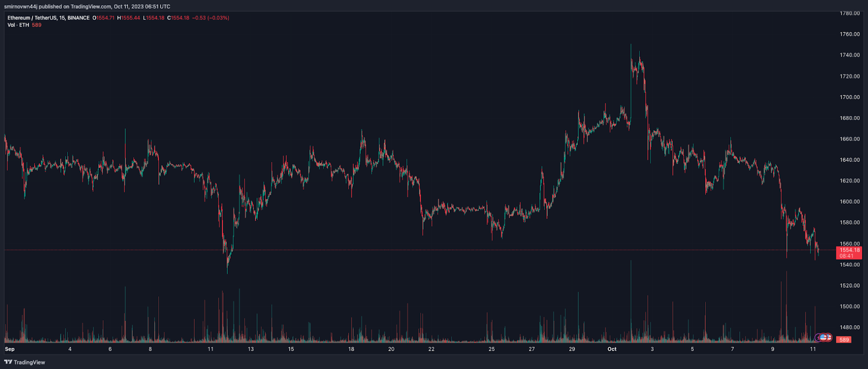The height and width of the screenshot is (369, 868).
Task: Click the BINANCE exchange label in legend
Action: point(79,18)
